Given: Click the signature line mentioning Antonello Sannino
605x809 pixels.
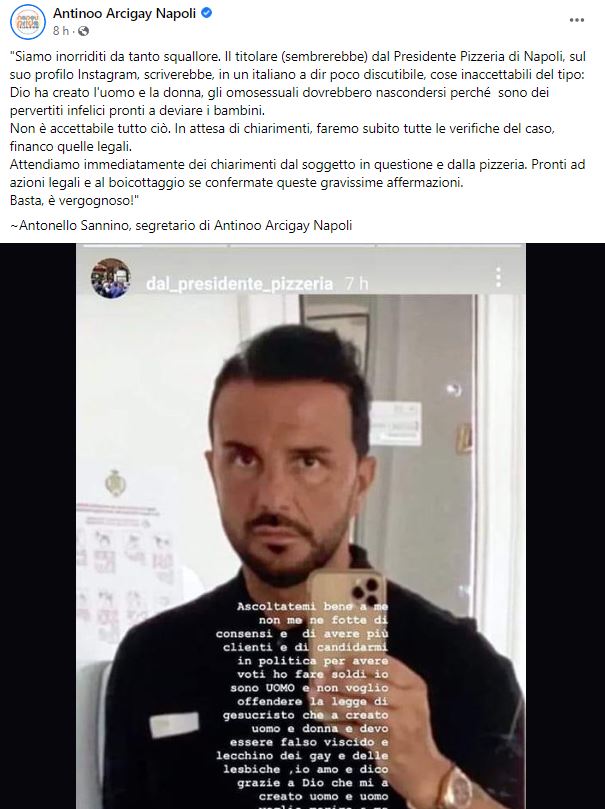Looking at the screenshot, I should click(181, 225).
